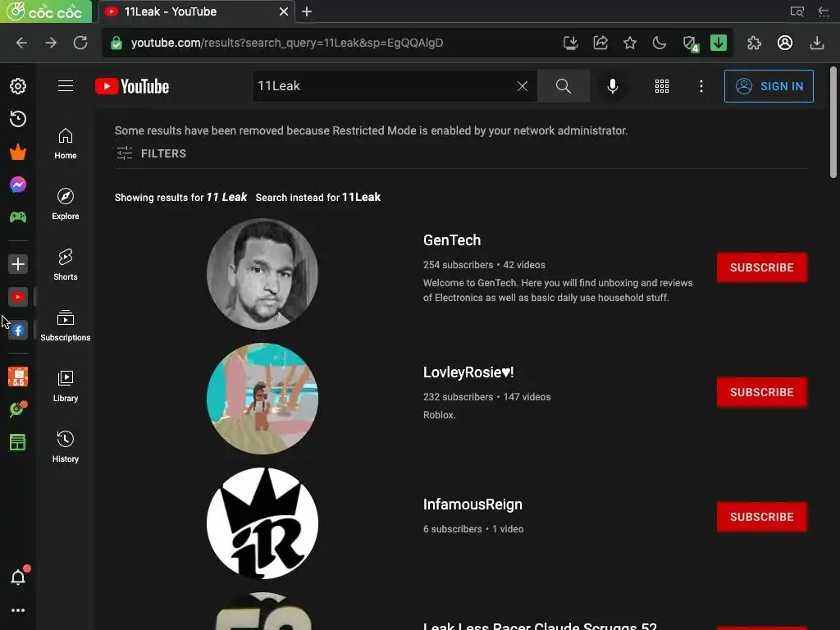Viewport: 840px width, 630px height.
Task: Open the ad-block shield icon
Action: pyautogui.click(x=690, y=43)
